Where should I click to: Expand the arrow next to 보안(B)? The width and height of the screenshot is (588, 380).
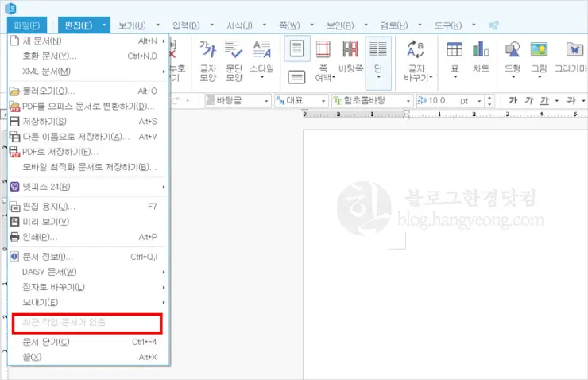[x=366, y=25]
